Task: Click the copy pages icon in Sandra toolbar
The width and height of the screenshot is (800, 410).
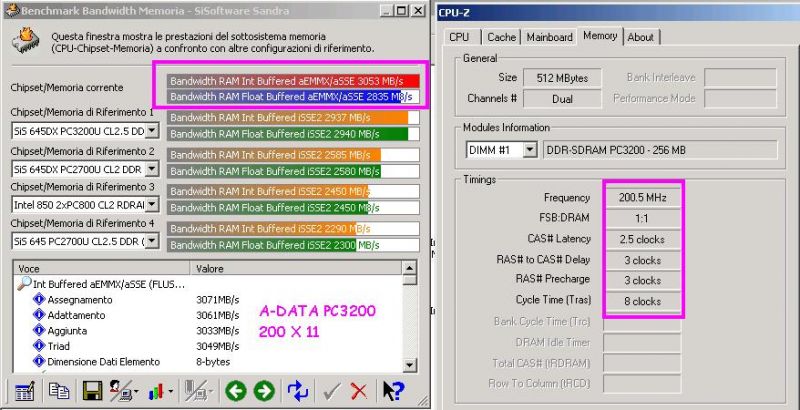Action: point(59,391)
